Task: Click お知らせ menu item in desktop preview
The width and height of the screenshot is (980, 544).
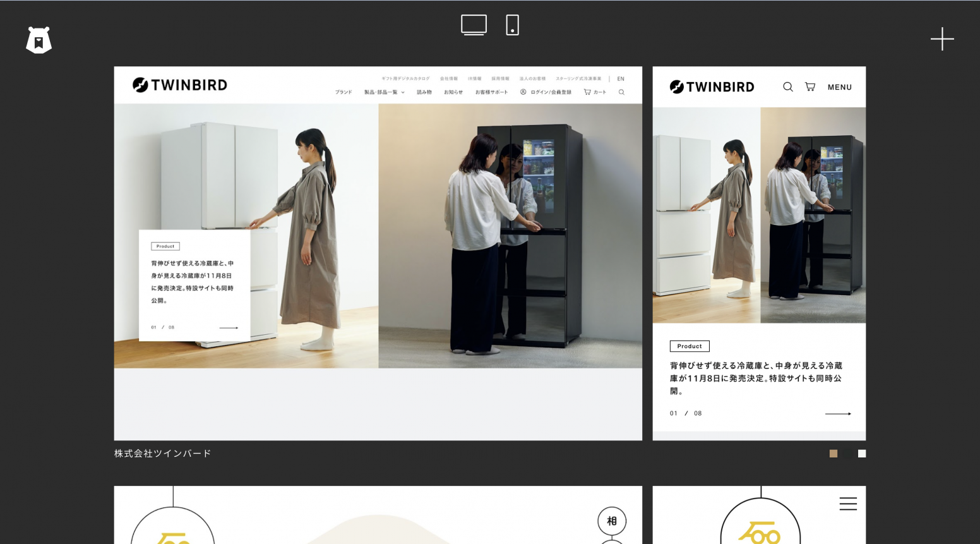Action: pyautogui.click(x=453, y=92)
